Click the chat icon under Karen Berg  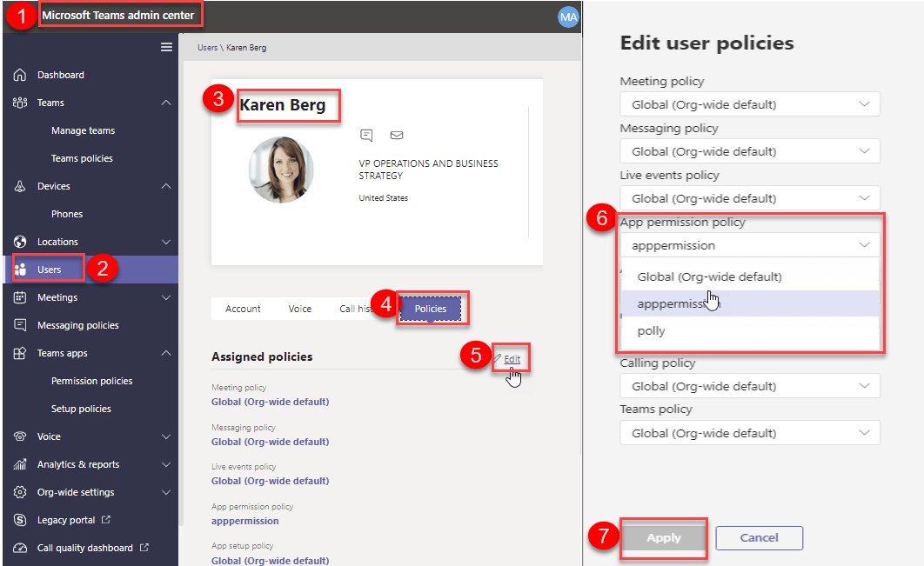pos(366,136)
